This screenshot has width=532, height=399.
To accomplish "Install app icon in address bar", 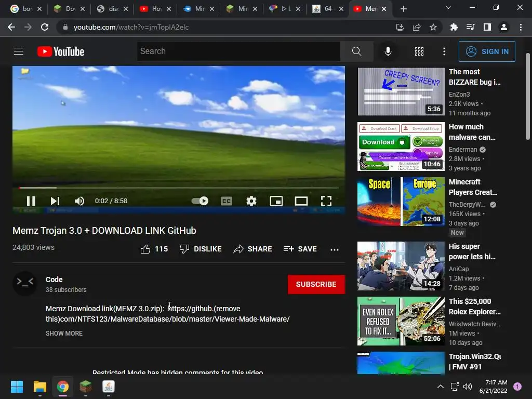I will [400, 27].
